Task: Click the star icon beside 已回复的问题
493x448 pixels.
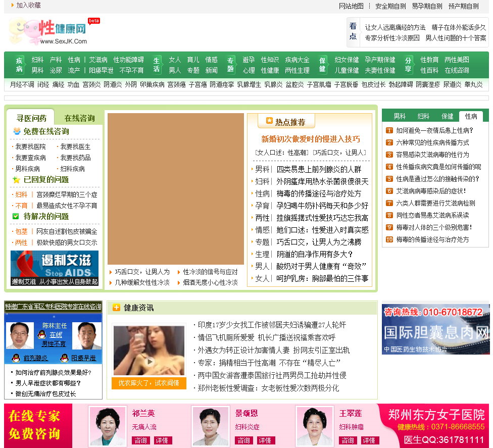Action: click(x=16, y=180)
